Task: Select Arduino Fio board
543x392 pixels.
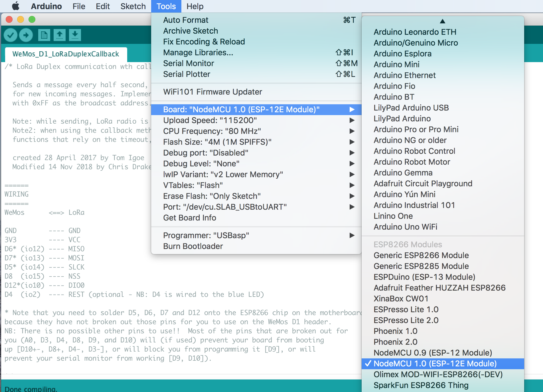Action: pyautogui.click(x=443, y=86)
